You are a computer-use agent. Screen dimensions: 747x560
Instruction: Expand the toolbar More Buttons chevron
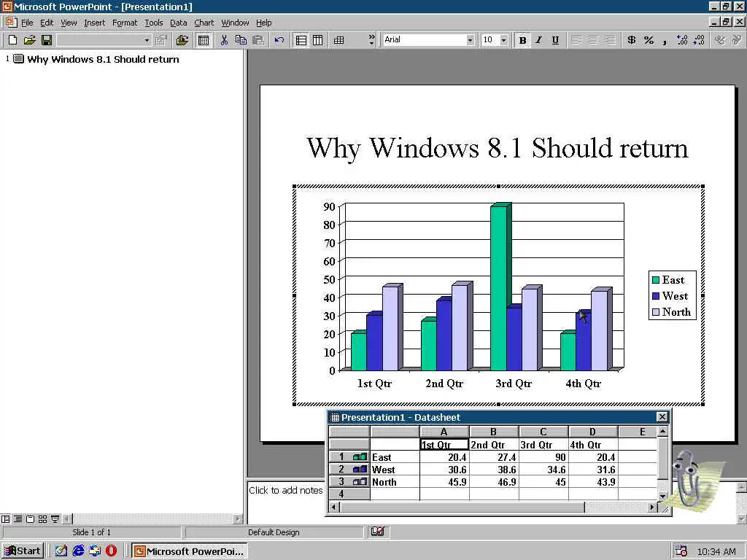coord(371,40)
